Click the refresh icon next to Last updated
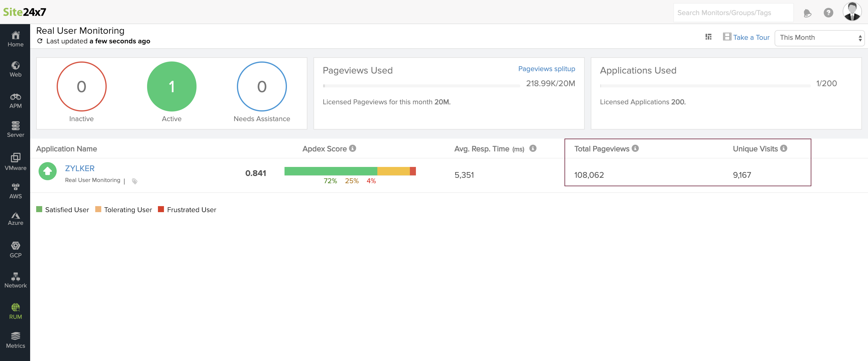The height and width of the screenshot is (361, 868). click(40, 41)
